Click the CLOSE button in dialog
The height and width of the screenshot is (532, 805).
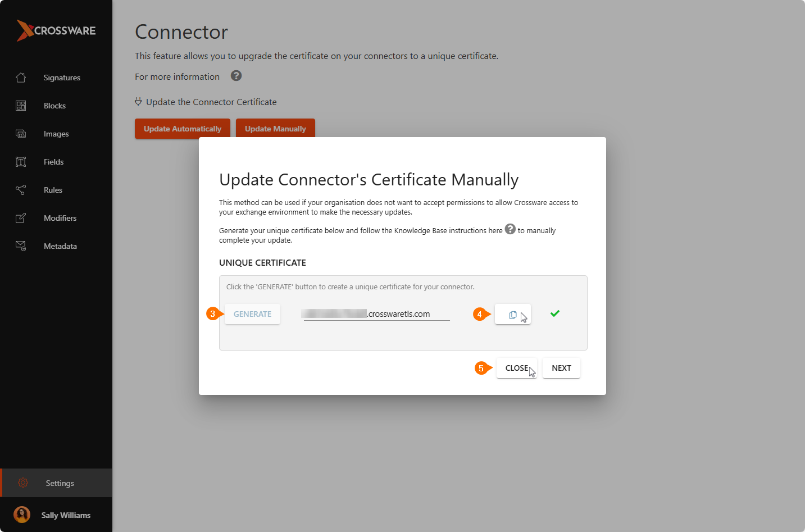(x=516, y=368)
